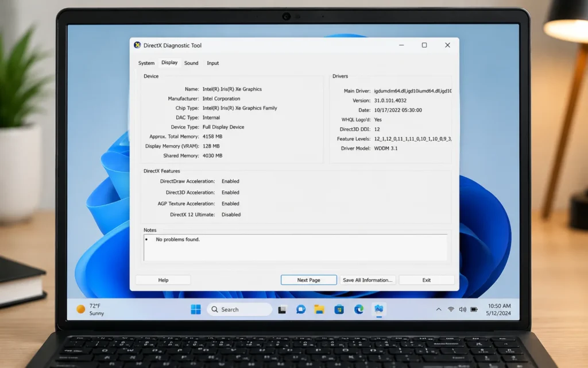Open Task View from taskbar

282,309
